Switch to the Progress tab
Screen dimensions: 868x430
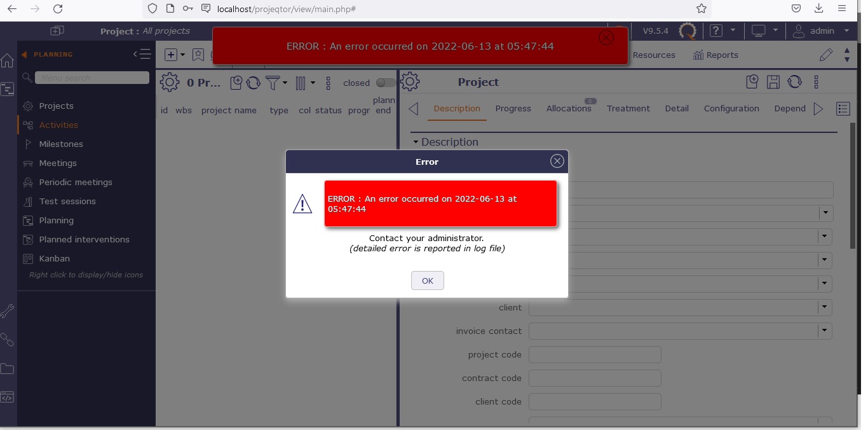coord(513,108)
